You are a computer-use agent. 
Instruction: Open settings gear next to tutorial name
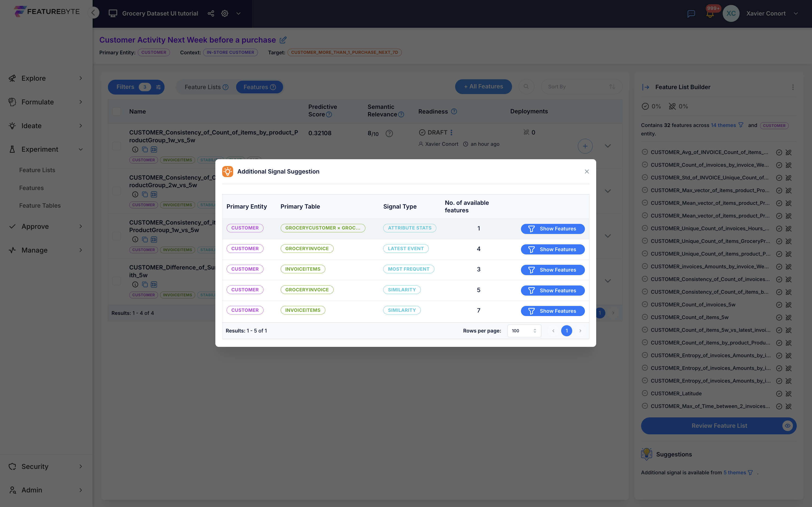(225, 13)
